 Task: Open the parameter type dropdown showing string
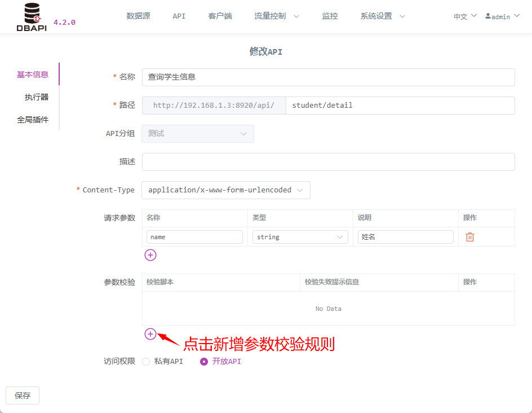tap(300, 237)
